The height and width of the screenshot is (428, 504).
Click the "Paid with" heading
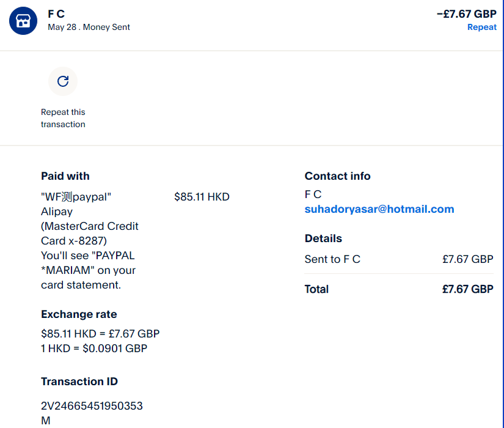65,176
